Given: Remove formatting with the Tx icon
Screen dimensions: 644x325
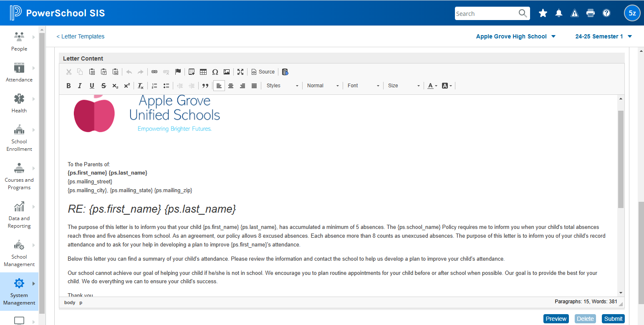Looking at the screenshot, I should 141,86.
